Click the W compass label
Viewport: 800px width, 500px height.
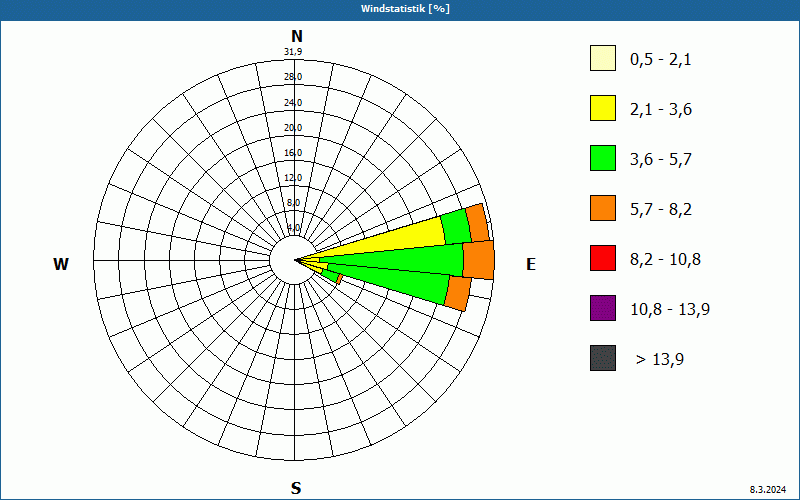click(61, 264)
